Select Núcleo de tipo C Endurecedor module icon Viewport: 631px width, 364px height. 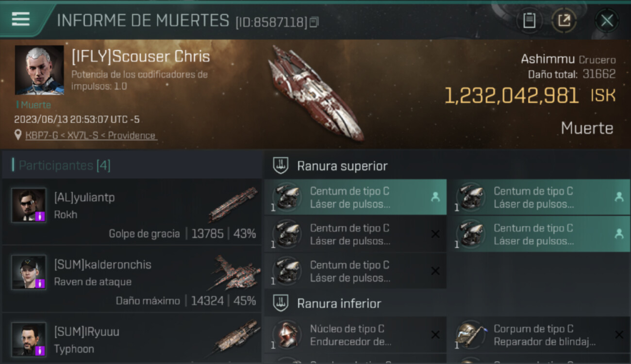286,335
